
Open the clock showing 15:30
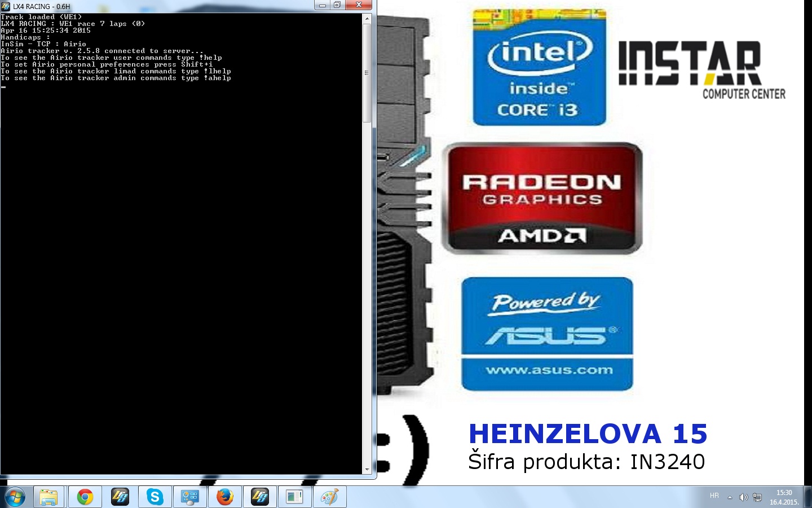coord(784,497)
